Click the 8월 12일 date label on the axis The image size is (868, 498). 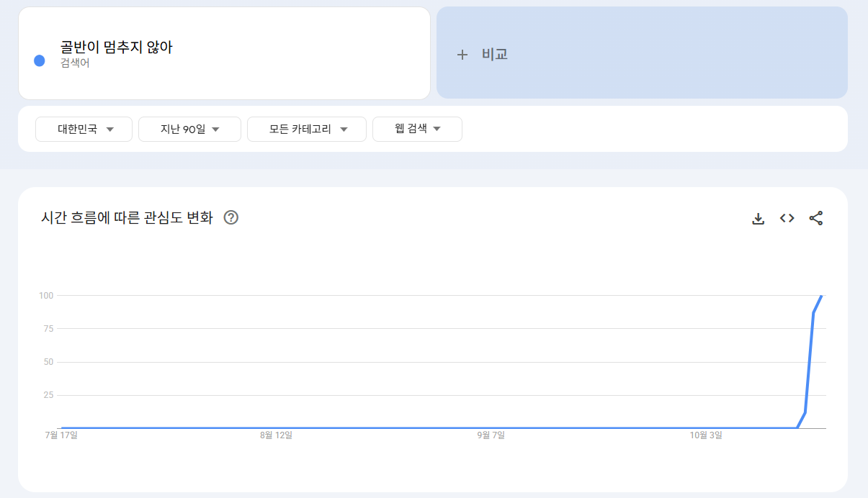click(x=276, y=435)
